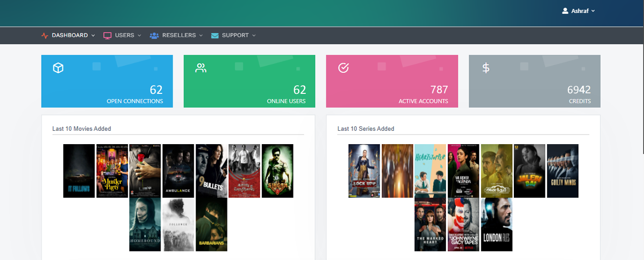This screenshot has height=260, width=644.
Task: Expand the Dashboard menu chevron
Action: click(93, 35)
